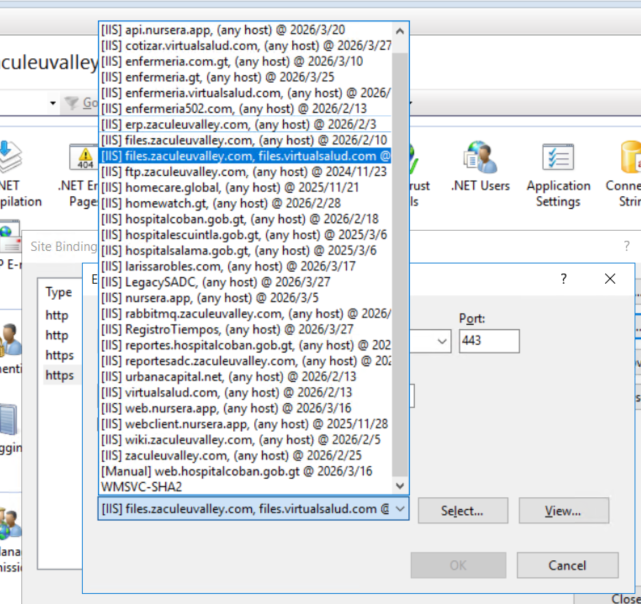Screen dimensions: 641x604
Task: Click the help question mark in binding dialog
Action: pos(563,280)
